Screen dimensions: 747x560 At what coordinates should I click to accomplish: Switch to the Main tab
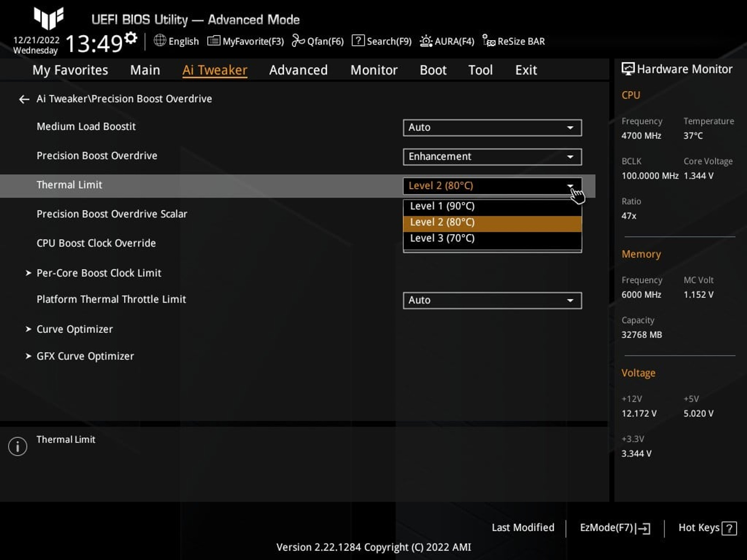click(x=145, y=70)
